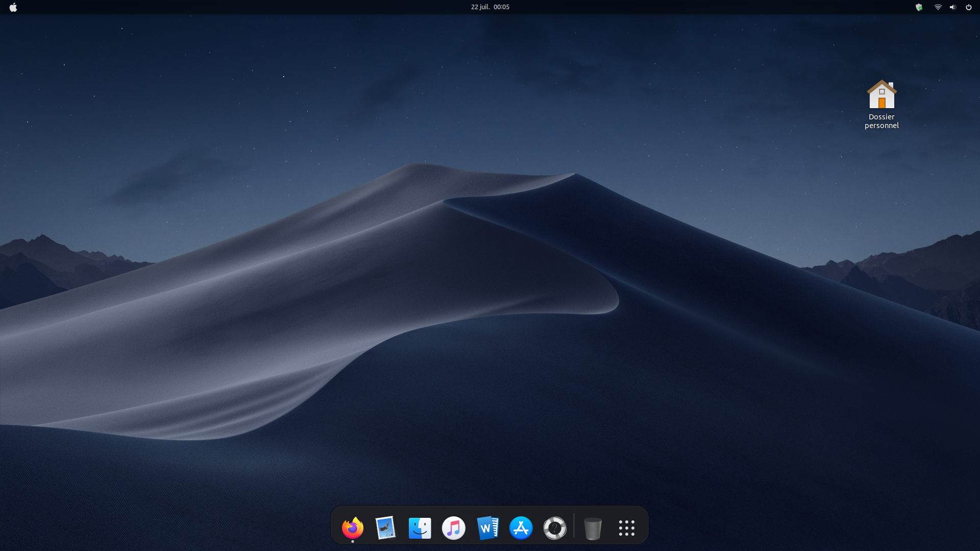Click the 00:05 clock time
This screenshot has width=980, height=551.
[x=501, y=7]
